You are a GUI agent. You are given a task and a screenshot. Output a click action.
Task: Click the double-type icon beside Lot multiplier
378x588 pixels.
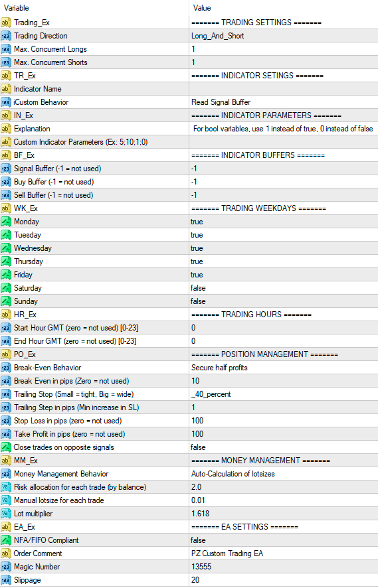[x=5, y=514]
